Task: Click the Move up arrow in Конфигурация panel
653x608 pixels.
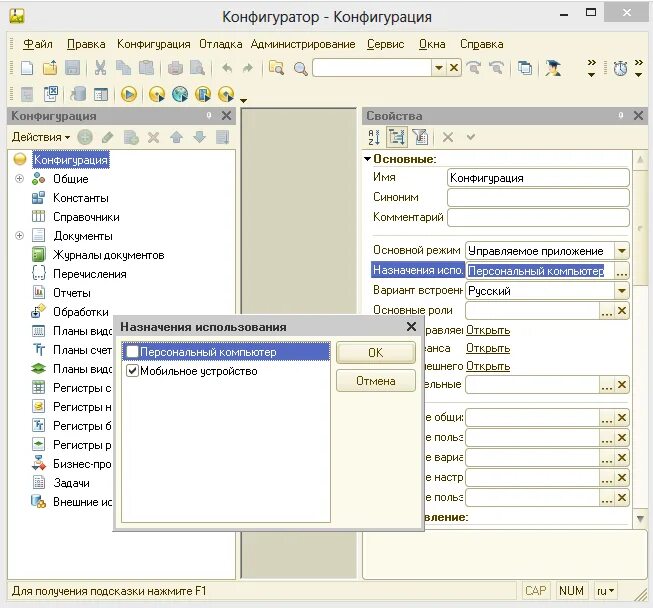Action: (177, 137)
